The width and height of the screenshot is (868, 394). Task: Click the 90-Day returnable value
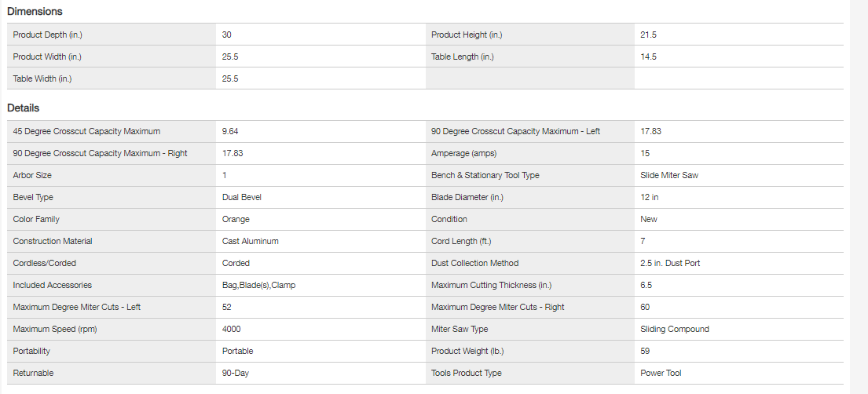coord(236,374)
